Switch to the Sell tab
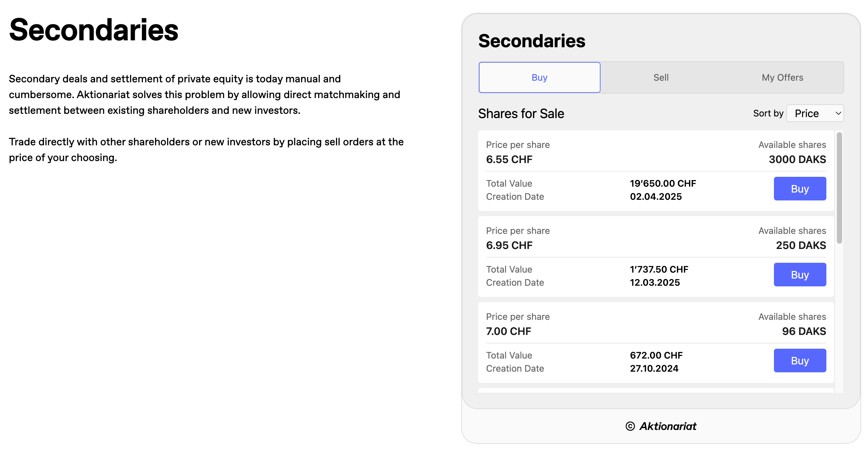The height and width of the screenshot is (454, 868). coord(661,77)
